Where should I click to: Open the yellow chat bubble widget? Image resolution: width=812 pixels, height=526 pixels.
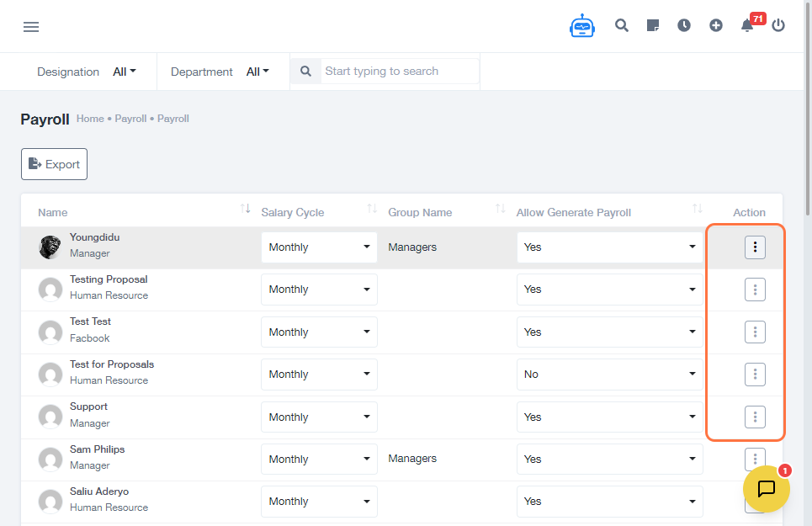(766, 488)
